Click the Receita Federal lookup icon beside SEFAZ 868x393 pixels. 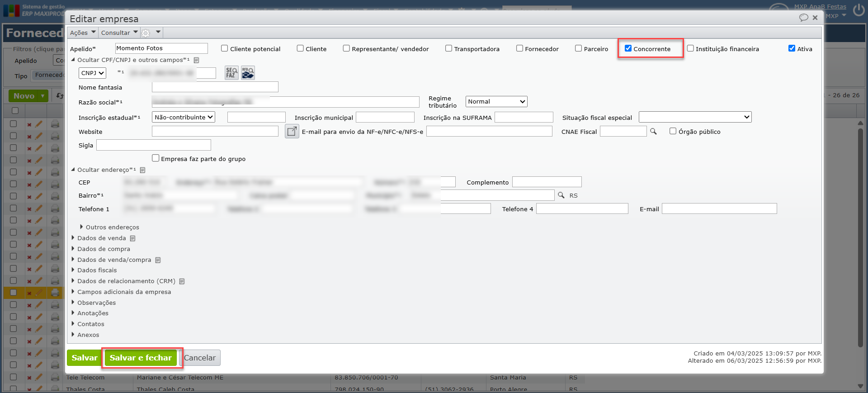[248, 73]
